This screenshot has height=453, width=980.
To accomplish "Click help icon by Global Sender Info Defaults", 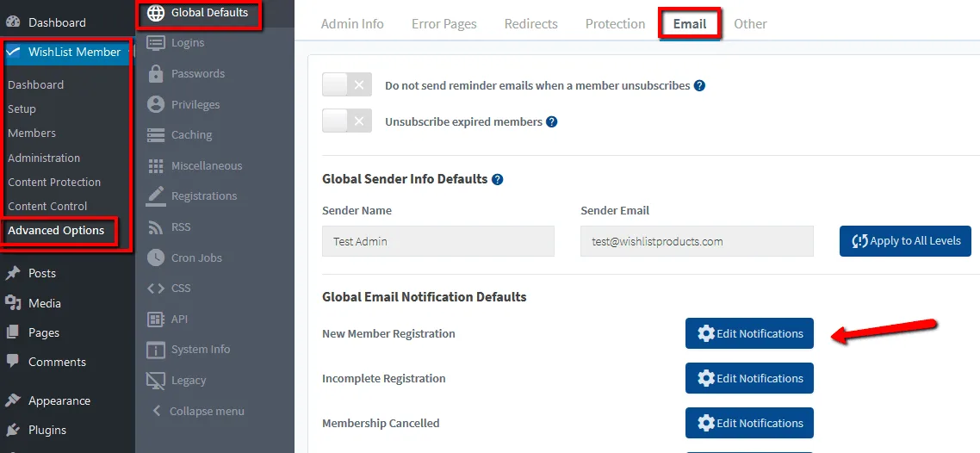I will tap(498, 179).
